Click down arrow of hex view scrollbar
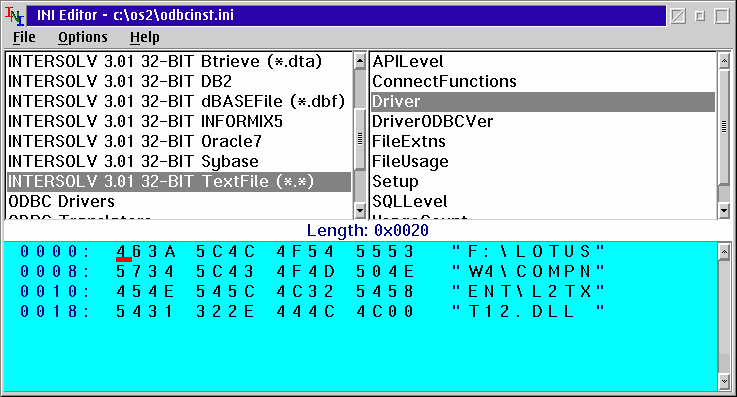The height and width of the screenshot is (397, 737). [x=724, y=381]
